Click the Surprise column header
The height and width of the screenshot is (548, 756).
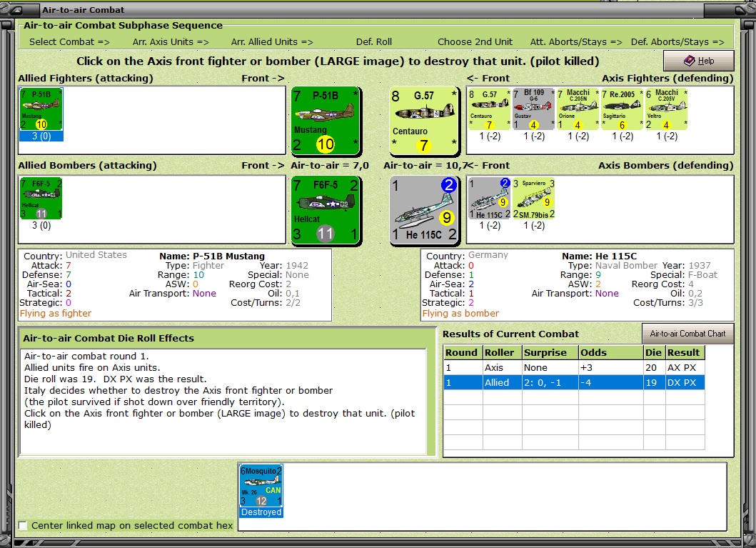point(550,353)
